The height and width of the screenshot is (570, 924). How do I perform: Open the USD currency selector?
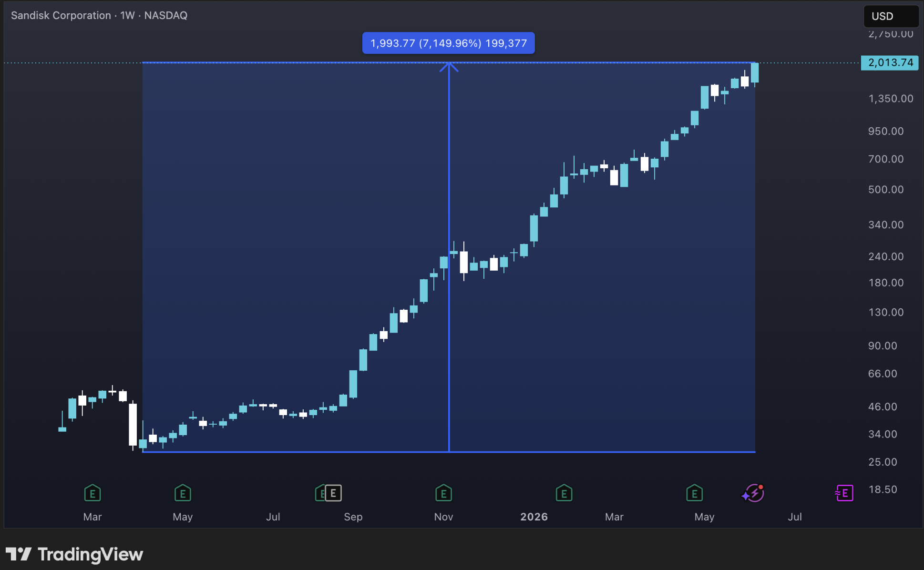[x=891, y=16]
